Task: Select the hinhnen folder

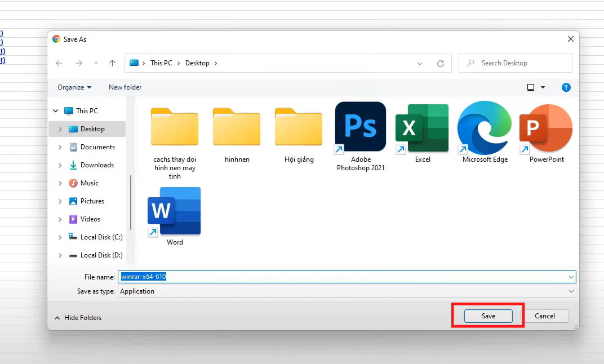Action: [237, 135]
